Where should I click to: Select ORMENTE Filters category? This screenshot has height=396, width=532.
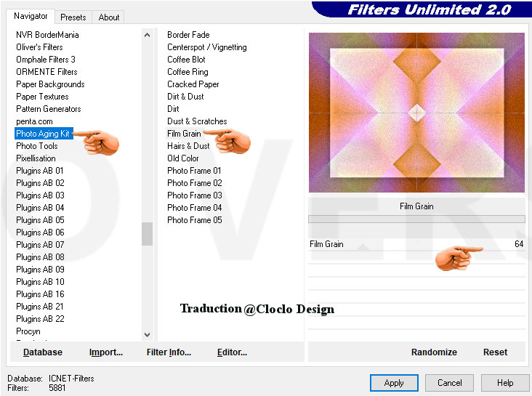click(x=47, y=72)
